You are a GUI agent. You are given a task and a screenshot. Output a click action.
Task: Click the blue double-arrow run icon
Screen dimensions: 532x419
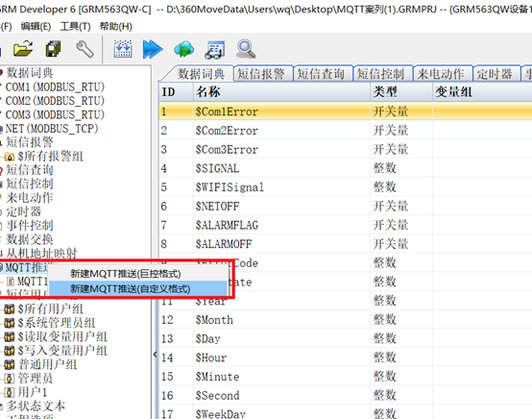click(x=153, y=49)
